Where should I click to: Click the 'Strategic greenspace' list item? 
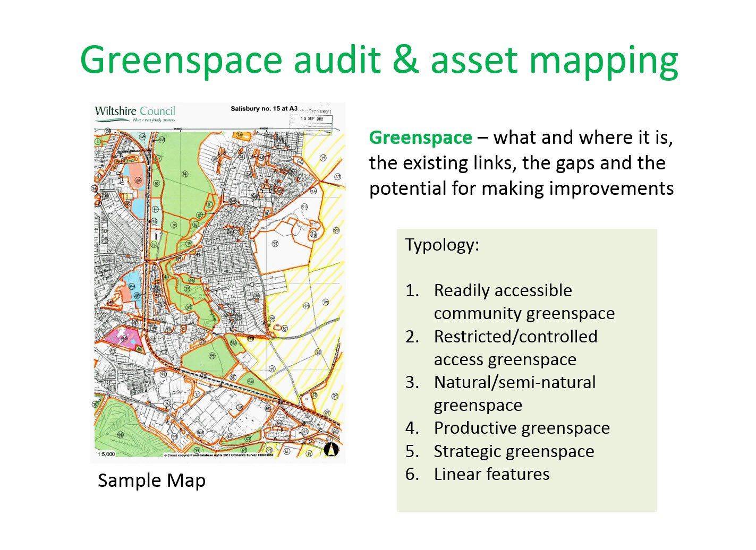(x=513, y=451)
